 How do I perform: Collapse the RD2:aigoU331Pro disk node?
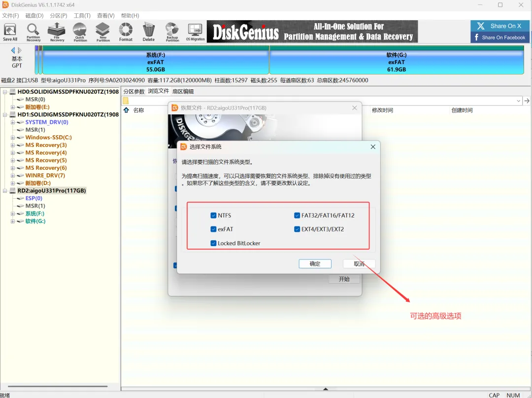[x=5, y=191]
